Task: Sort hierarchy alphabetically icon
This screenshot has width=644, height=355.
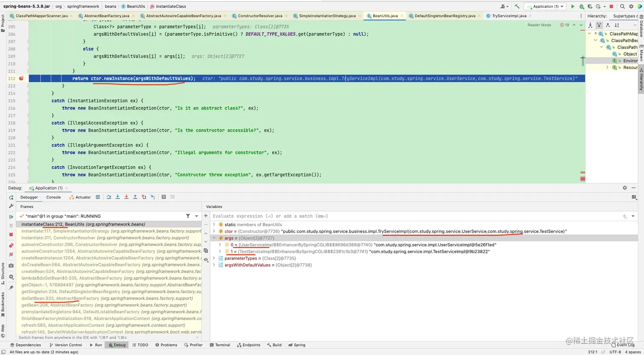Action: pyautogui.click(x=617, y=25)
